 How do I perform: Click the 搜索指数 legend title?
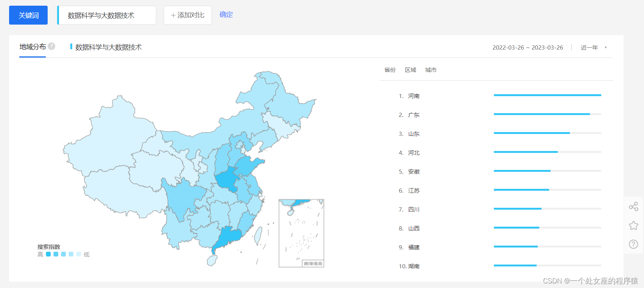click(x=49, y=247)
